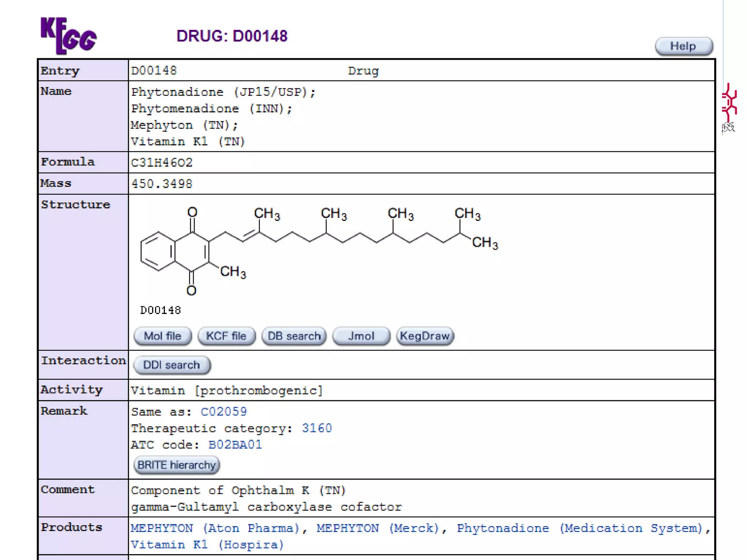Open MEPHYTON (Merck) product link
The image size is (747, 560).
(378, 528)
